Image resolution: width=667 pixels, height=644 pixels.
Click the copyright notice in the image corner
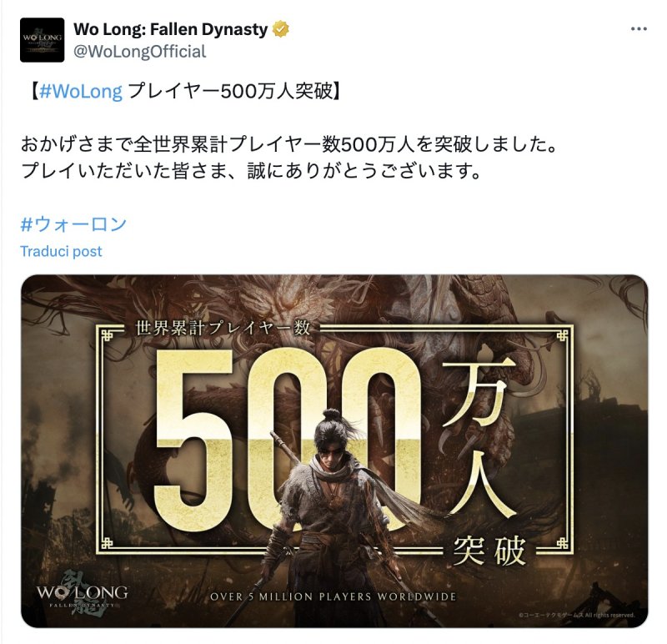(x=576, y=615)
